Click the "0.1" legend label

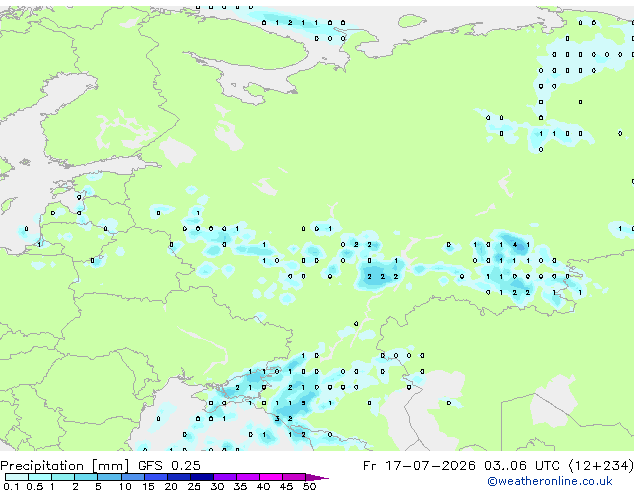11,486
